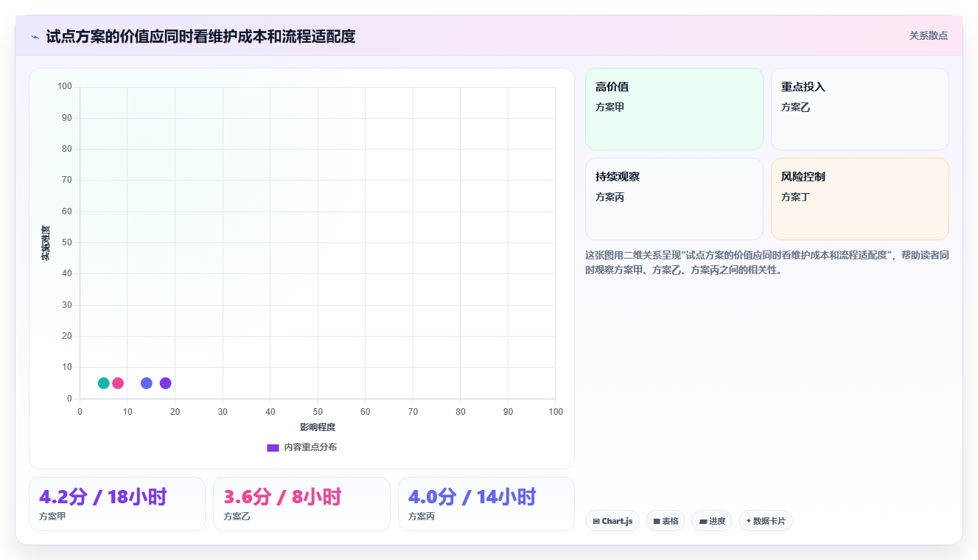Click the 数据卡片 chip
This screenshot has width=978, height=560.
(x=766, y=521)
